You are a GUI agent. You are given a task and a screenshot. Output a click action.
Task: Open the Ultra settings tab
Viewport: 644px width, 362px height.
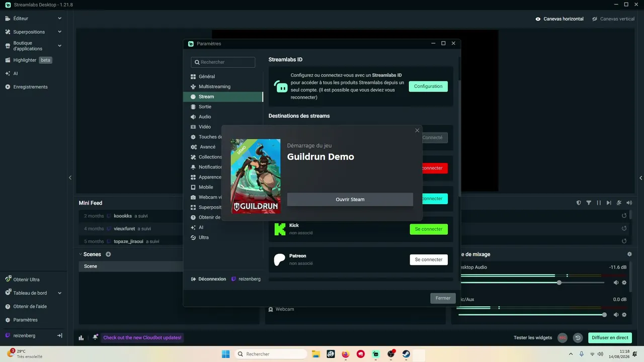pyautogui.click(x=223, y=237)
